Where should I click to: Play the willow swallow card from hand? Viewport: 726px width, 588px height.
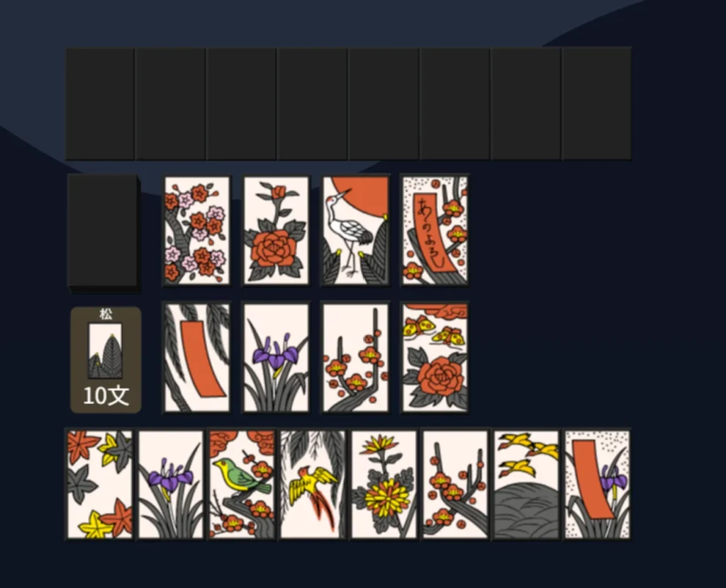313,485
